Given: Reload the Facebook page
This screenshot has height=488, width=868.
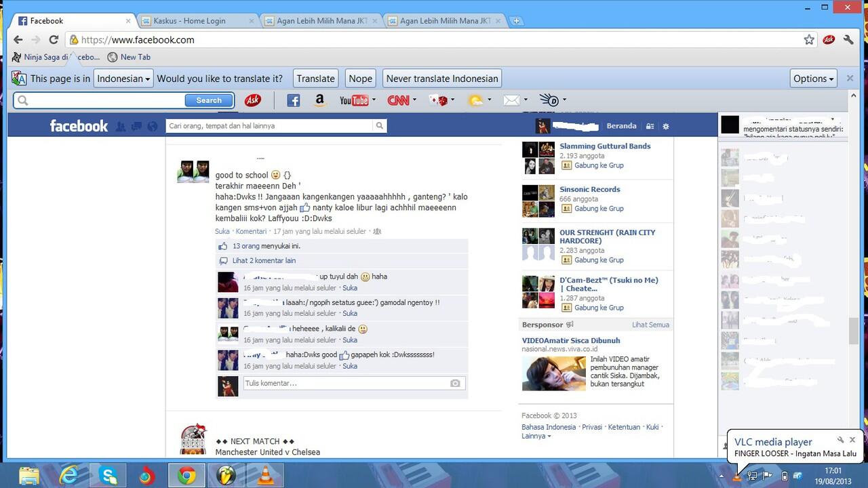Looking at the screenshot, I should 54,40.
